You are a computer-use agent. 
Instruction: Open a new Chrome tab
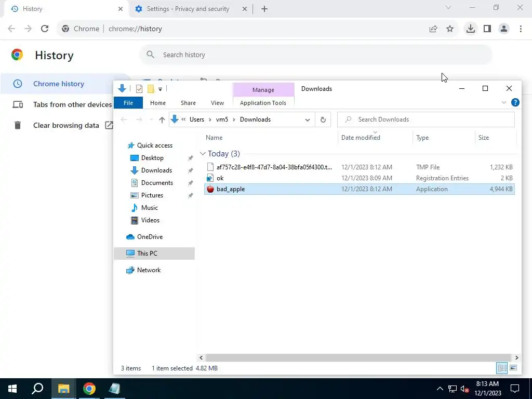[264, 9]
